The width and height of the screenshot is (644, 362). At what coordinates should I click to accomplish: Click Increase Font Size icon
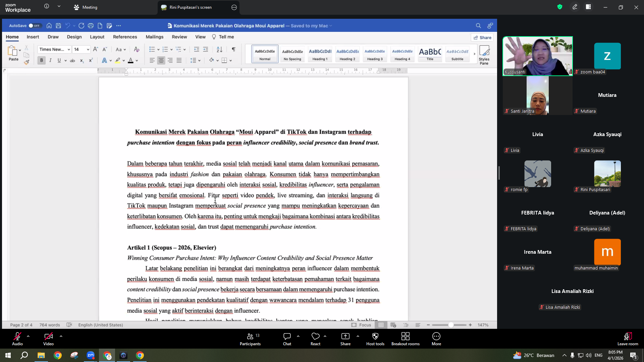click(96, 49)
